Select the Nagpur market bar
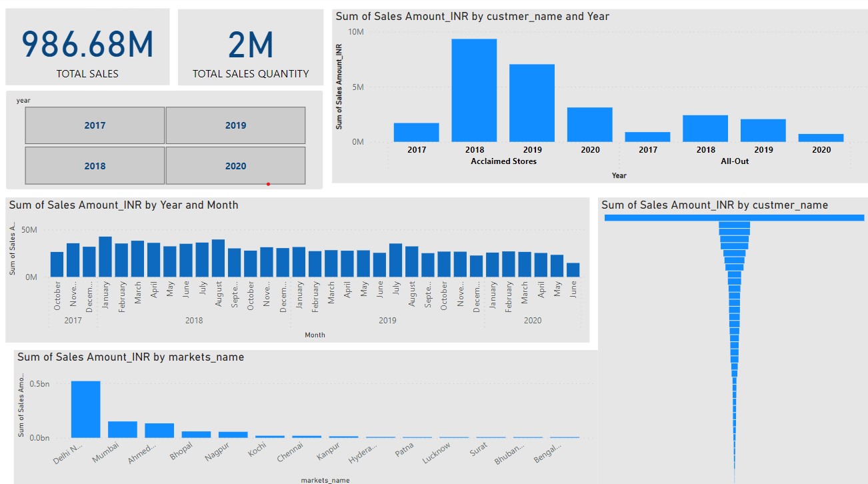868x484 pixels. point(233,435)
